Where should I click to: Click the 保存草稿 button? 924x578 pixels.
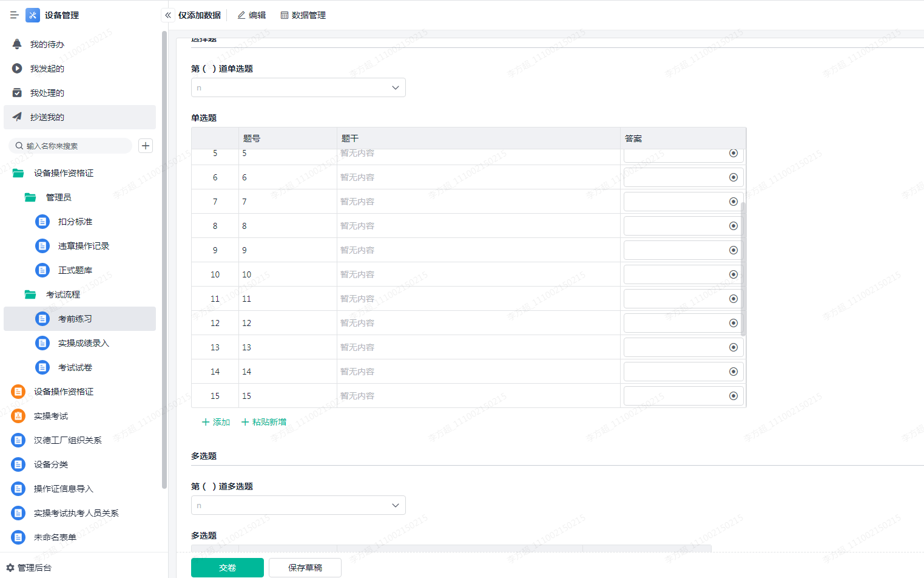coord(305,568)
